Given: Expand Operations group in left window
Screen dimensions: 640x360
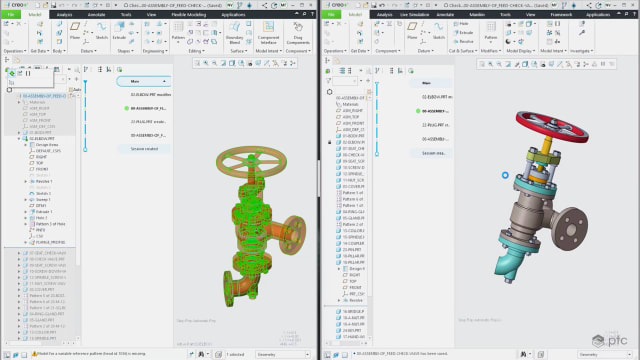Looking at the screenshot, I should tap(15, 51).
